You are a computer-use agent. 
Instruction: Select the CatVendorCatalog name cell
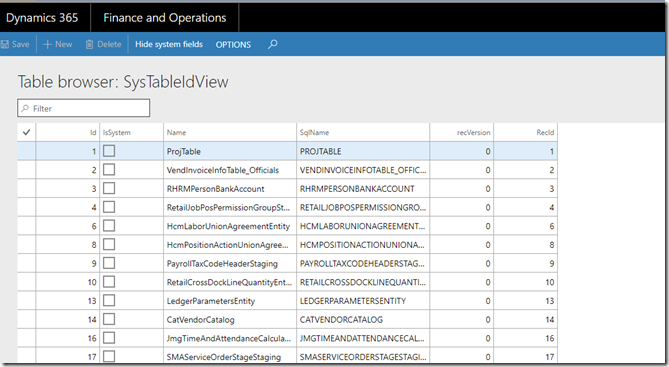point(230,320)
